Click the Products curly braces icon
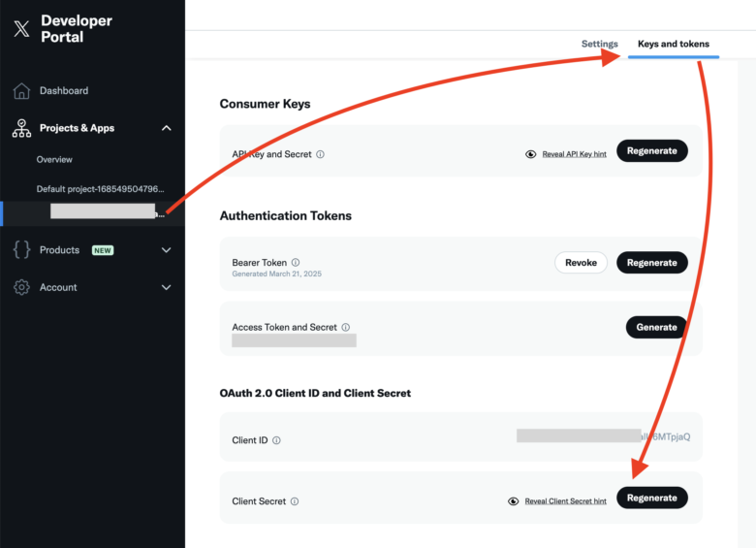Screen dimensions: 756x548 (x=21, y=250)
